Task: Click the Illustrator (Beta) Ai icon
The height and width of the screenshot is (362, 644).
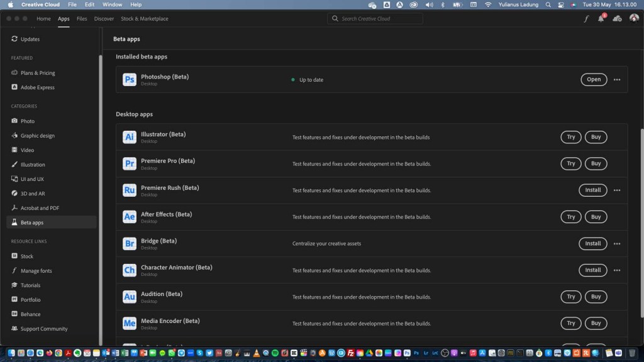Action: (130, 137)
